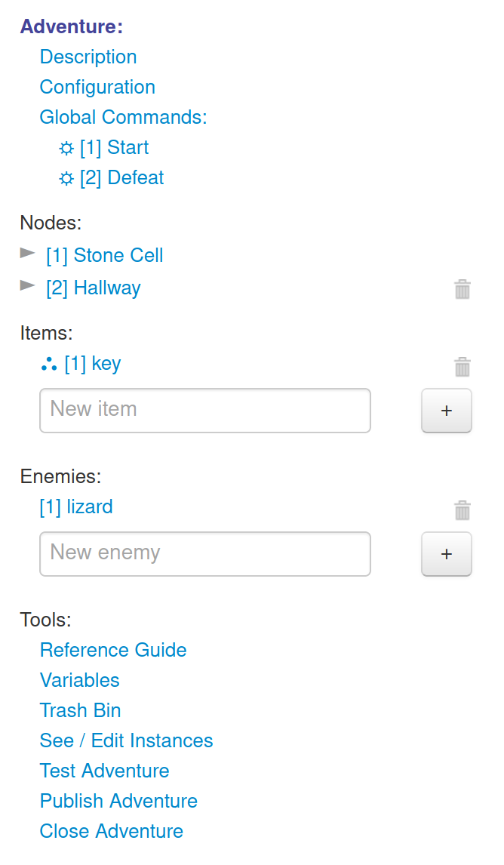Click the gear icon beside Start command
Viewport: 504px width, 865px height.
point(66,149)
